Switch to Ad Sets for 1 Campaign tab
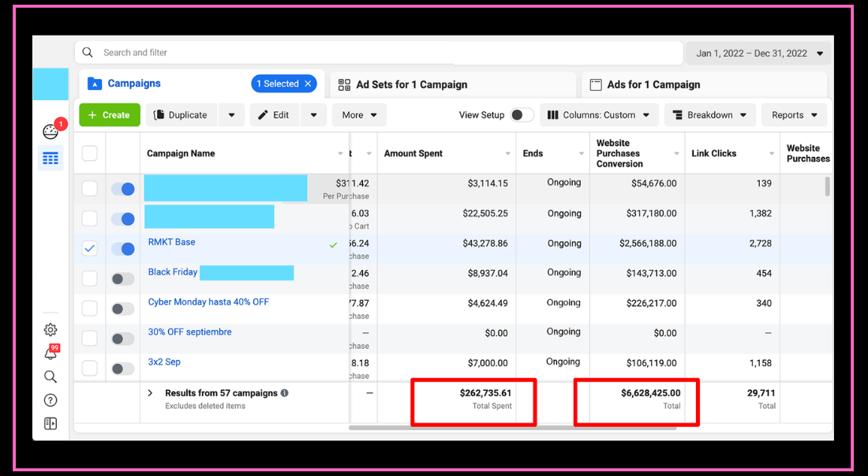 pos(411,84)
